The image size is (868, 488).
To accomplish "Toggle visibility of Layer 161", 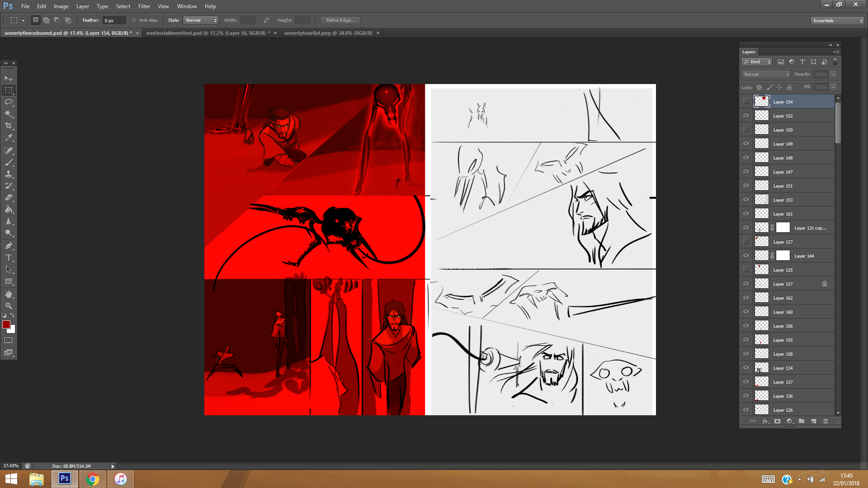I will point(746,214).
